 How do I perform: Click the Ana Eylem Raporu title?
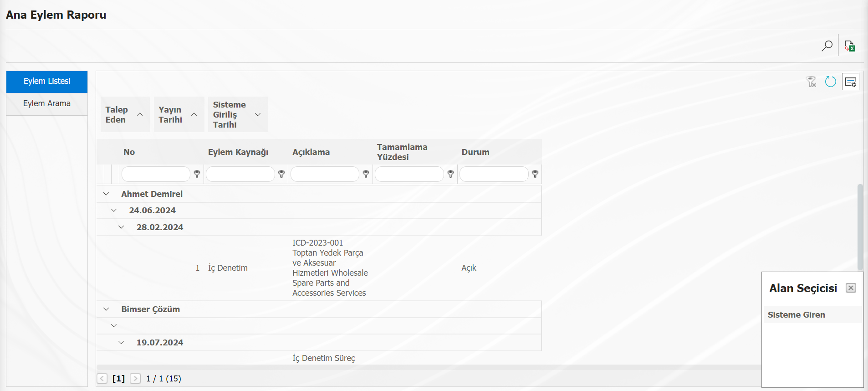(x=56, y=15)
